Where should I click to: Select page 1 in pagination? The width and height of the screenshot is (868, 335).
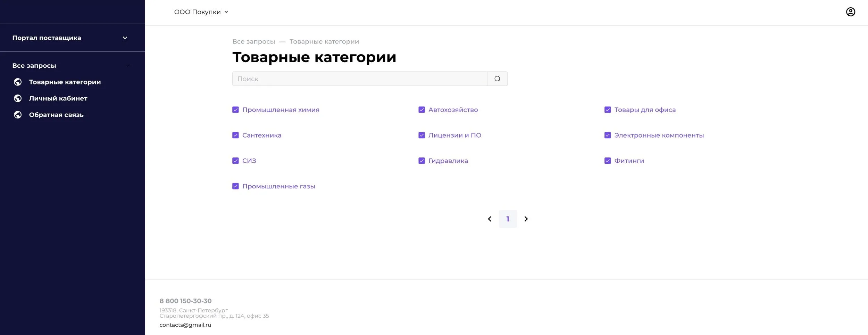[x=508, y=219]
